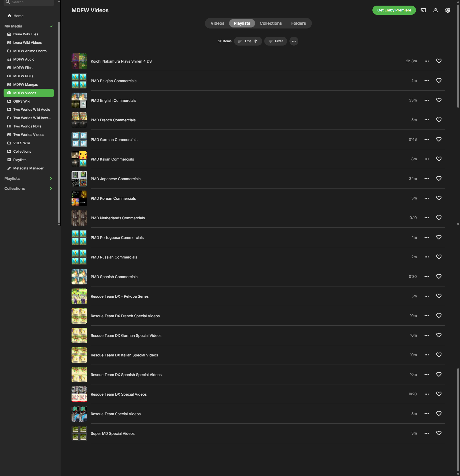Click three-dot menu beside the Filter button
This screenshot has width=460, height=476.
click(294, 41)
